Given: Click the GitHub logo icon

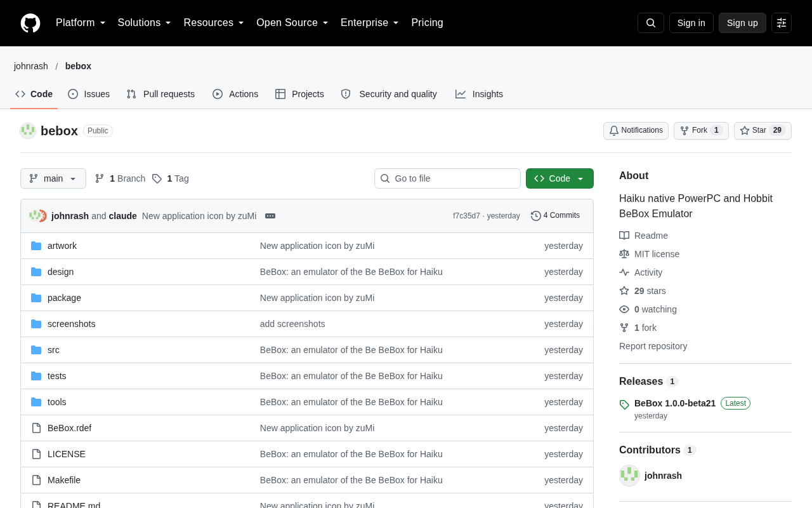Looking at the screenshot, I should (x=30, y=23).
